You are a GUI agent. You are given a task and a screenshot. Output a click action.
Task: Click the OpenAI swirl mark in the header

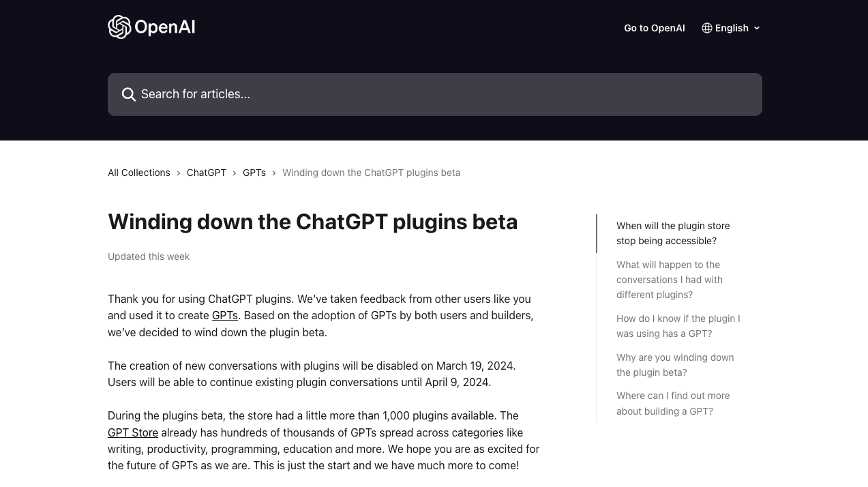[x=119, y=27]
